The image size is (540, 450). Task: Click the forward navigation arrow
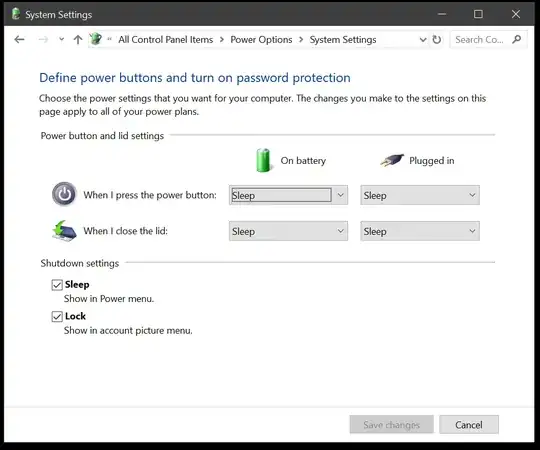point(43,40)
